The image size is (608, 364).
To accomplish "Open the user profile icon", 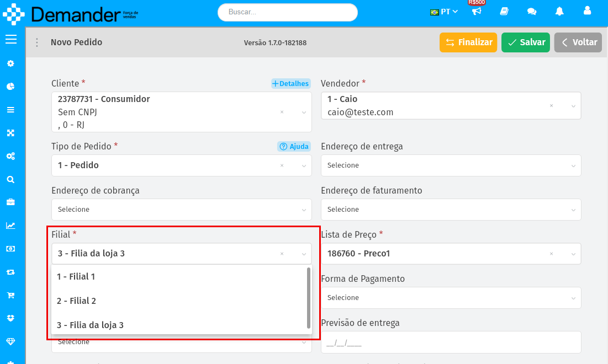I will point(587,11).
